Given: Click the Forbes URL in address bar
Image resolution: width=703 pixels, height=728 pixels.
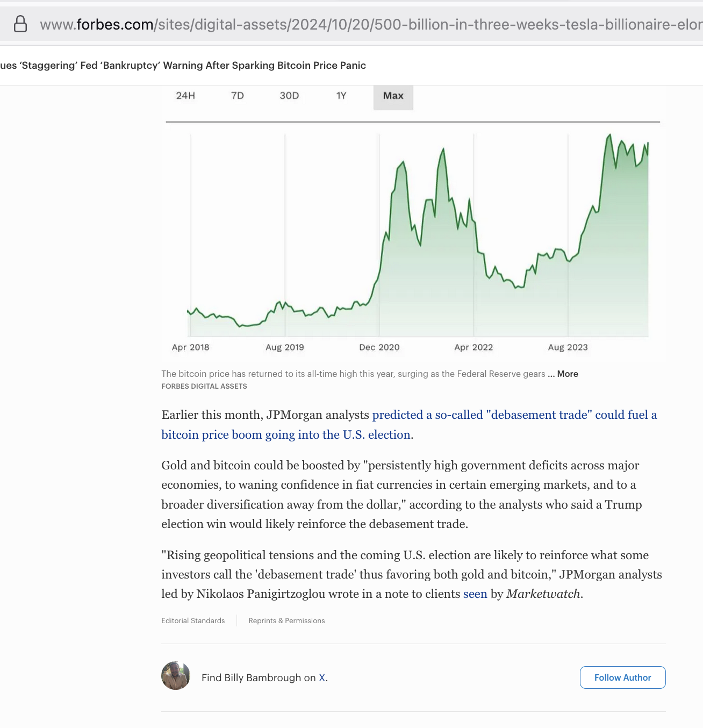Looking at the screenshot, I should pyautogui.click(x=371, y=24).
